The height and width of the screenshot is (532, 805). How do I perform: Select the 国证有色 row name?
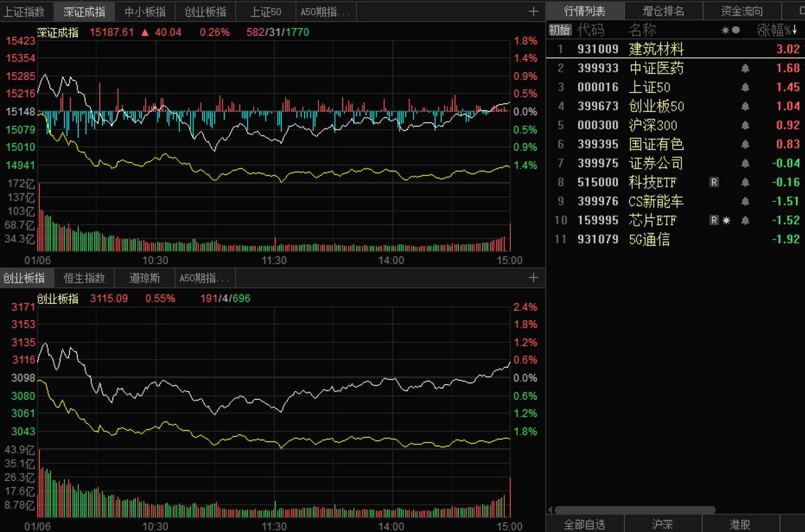(x=656, y=144)
